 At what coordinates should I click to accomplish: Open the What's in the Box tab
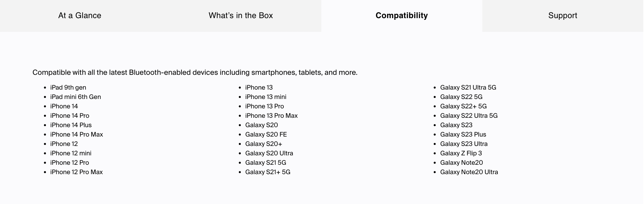241,16
